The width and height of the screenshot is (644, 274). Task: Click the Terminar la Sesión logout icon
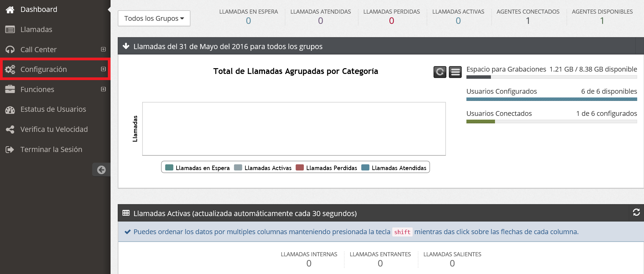pyautogui.click(x=10, y=150)
